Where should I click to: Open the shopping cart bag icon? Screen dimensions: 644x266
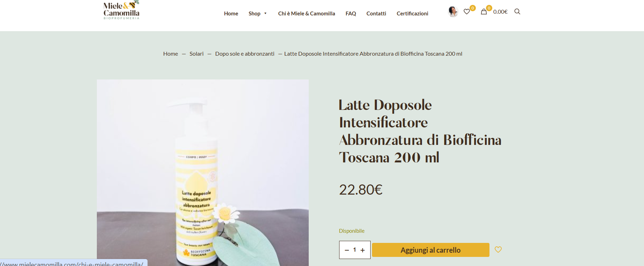click(484, 12)
